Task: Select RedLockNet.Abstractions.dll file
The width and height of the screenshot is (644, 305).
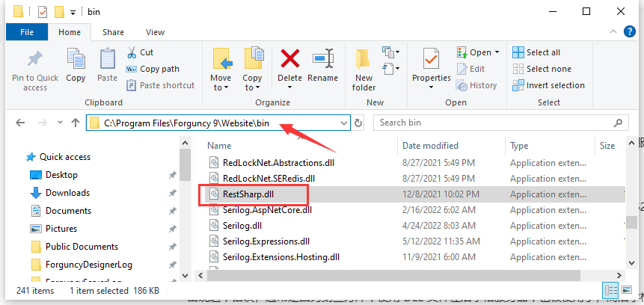Action: (278, 163)
